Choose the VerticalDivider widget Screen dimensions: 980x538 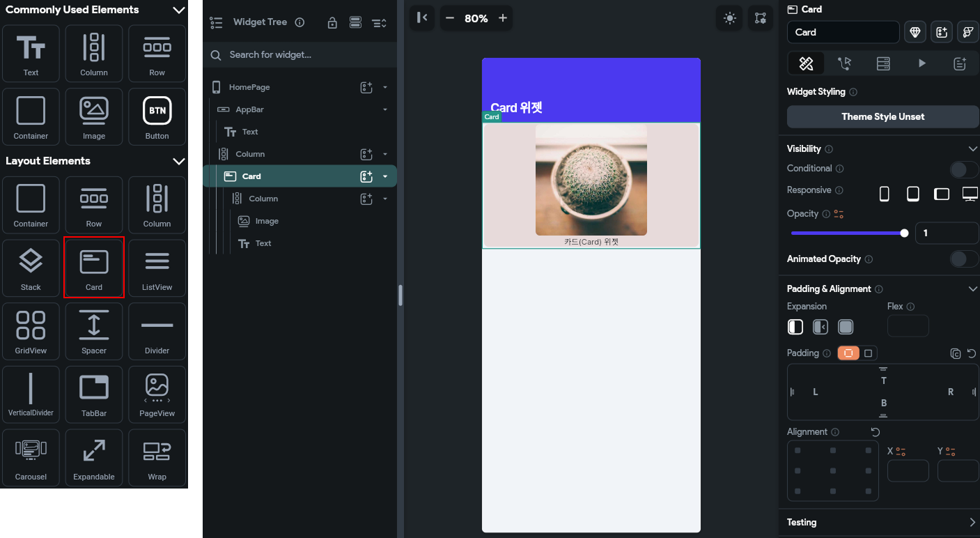31,394
